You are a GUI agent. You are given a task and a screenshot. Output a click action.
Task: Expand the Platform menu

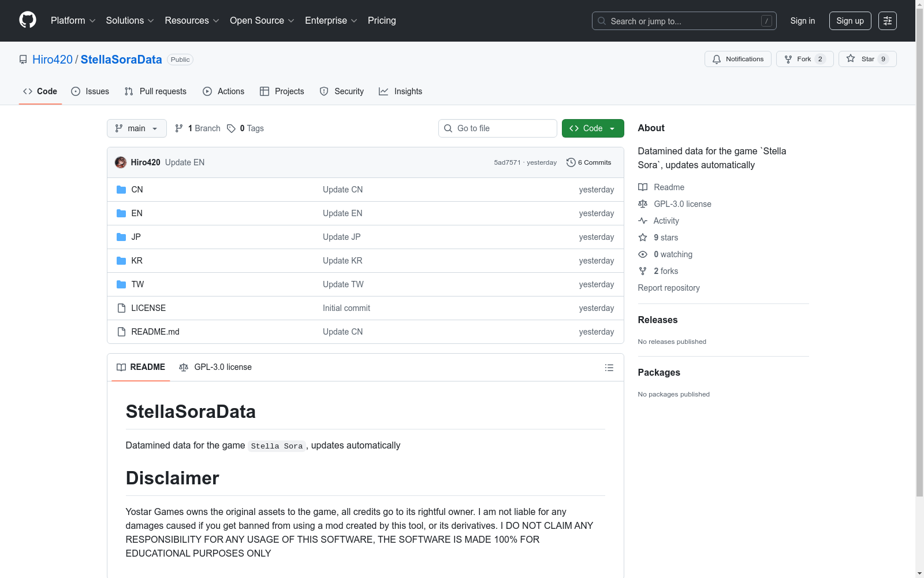pyautogui.click(x=73, y=21)
